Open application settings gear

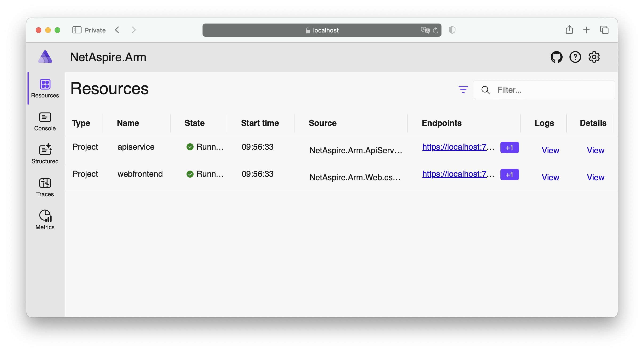[593, 57]
